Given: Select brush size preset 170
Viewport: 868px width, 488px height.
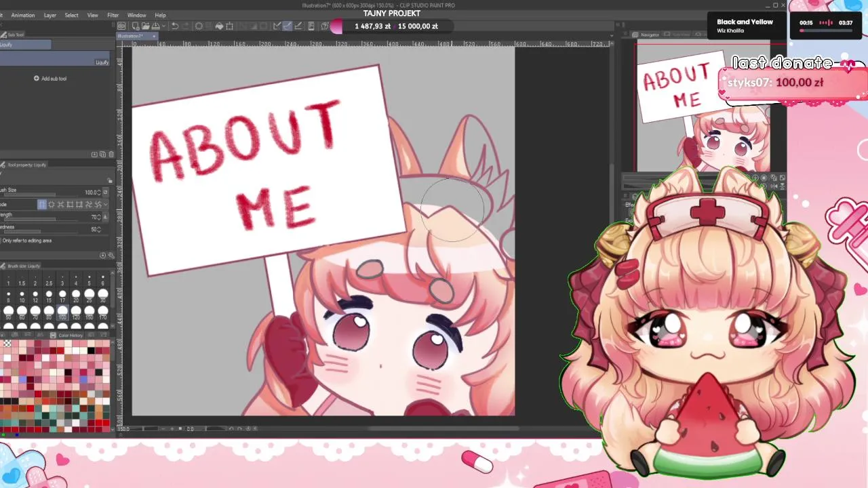Looking at the screenshot, I should click(x=103, y=312).
